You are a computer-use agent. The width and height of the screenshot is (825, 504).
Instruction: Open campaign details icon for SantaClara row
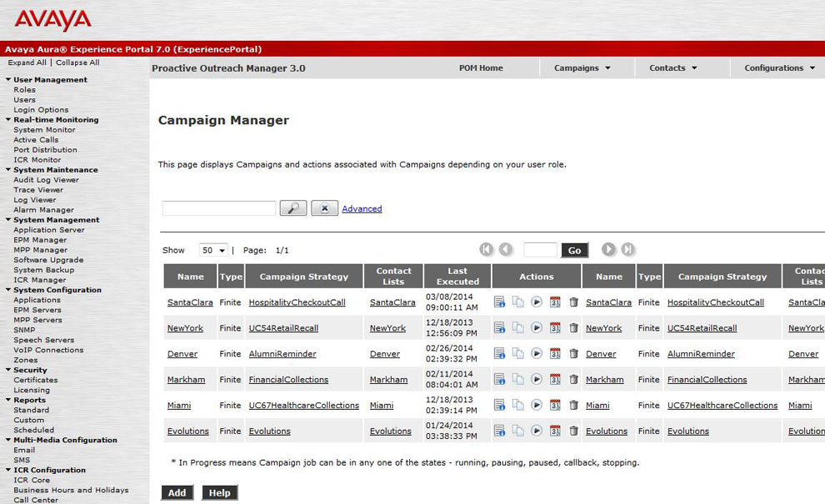pos(499,302)
